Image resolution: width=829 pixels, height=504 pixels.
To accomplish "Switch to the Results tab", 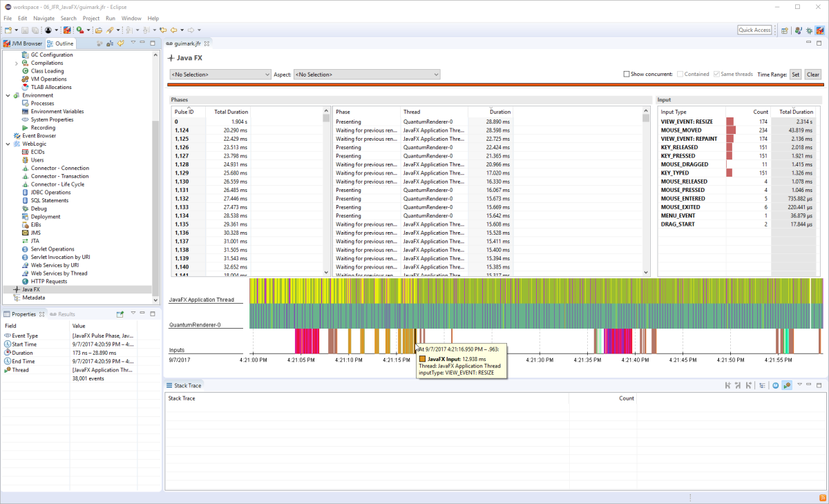I will [x=62, y=314].
